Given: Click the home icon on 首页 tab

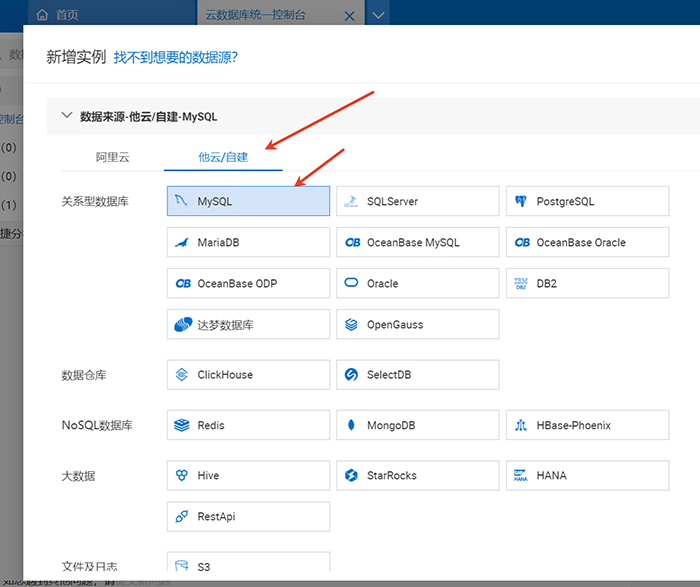Looking at the screenshot, I should pos(42,15).
